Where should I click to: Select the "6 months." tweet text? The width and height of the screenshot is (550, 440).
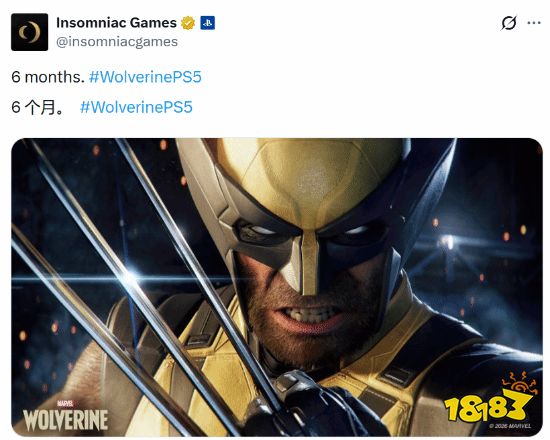click(48, 77)
